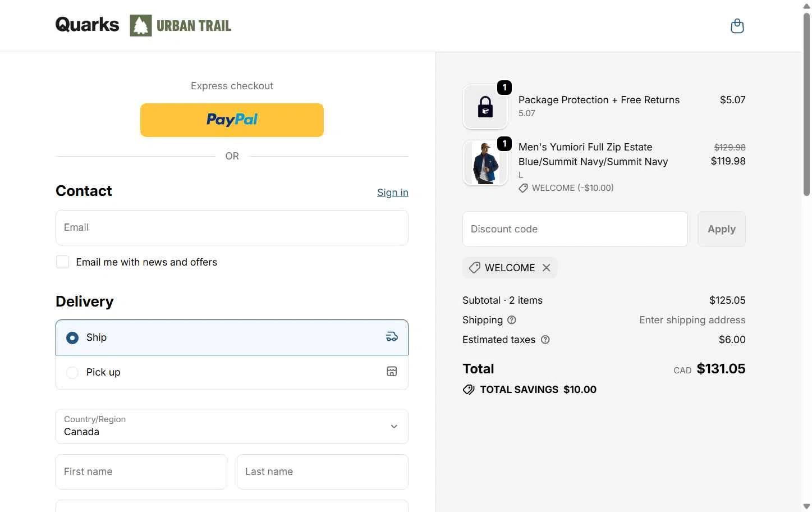This screenshot has width=812, height=512.
Task: Click the tag icon on WELCOME chip
Action: (x=474, y=268)
